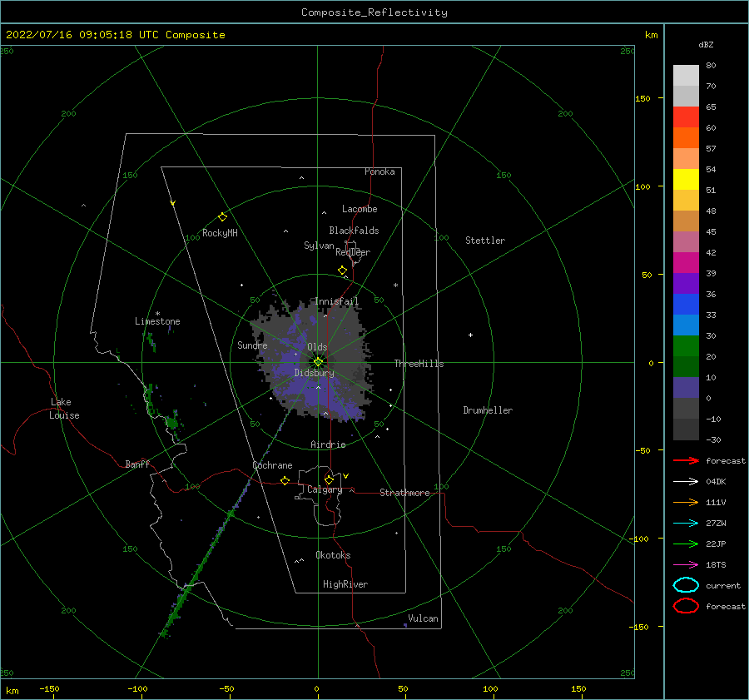The width and height of the screenshot is (749, 700).
Task: Click the Calgary city label
Action: click(x=325, y=489)
